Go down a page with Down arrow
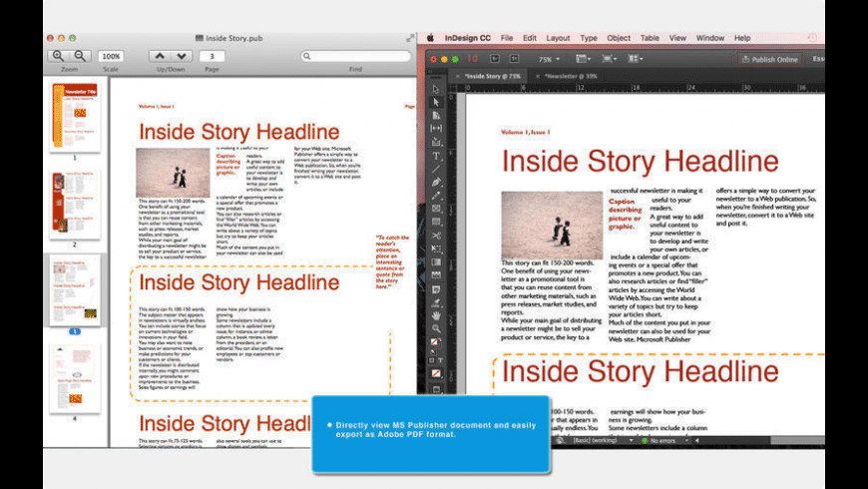868x489 pixels. (182, 56)
